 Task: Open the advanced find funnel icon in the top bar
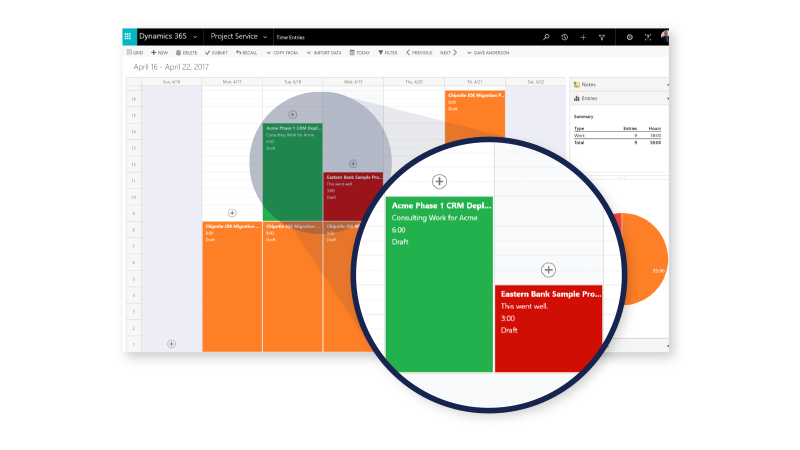602,37
